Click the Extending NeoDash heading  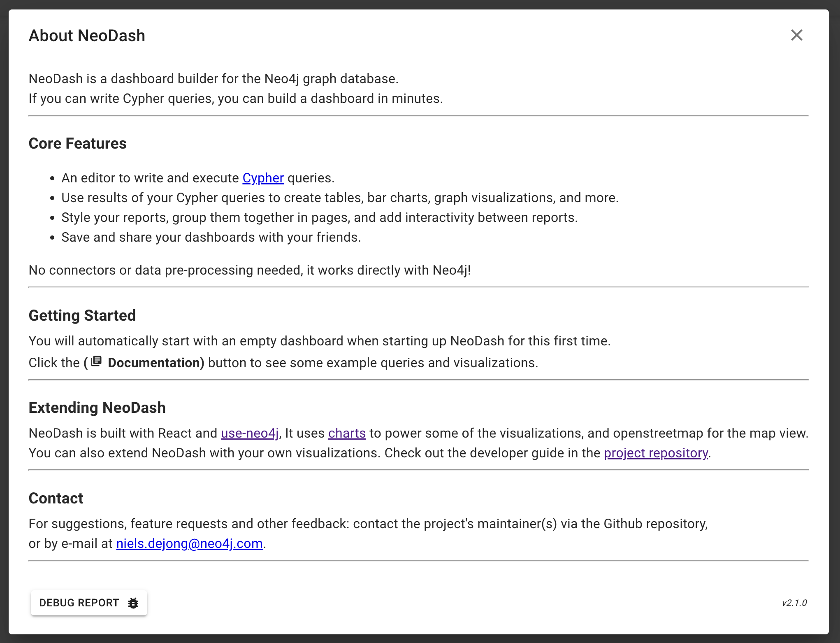[x=97, y=408]
